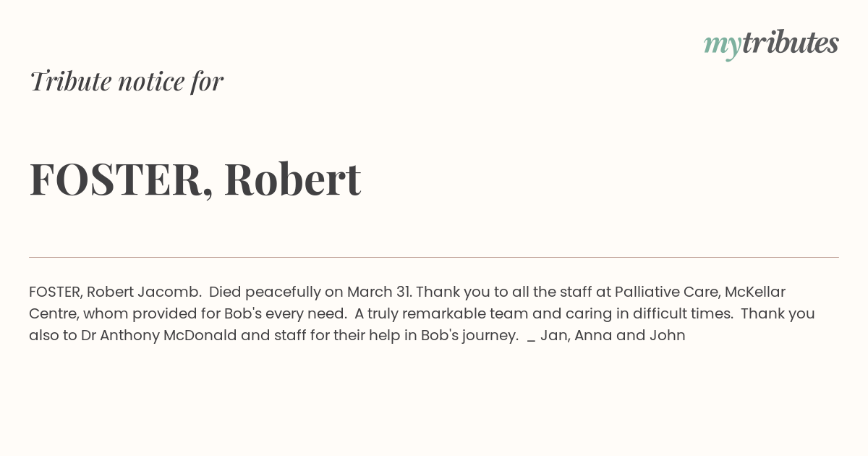Image resolution: width=868 pixels, height=456 pixels.
Task: Click the "FOSTER, Robert" title
Action: tap(195, 180)
